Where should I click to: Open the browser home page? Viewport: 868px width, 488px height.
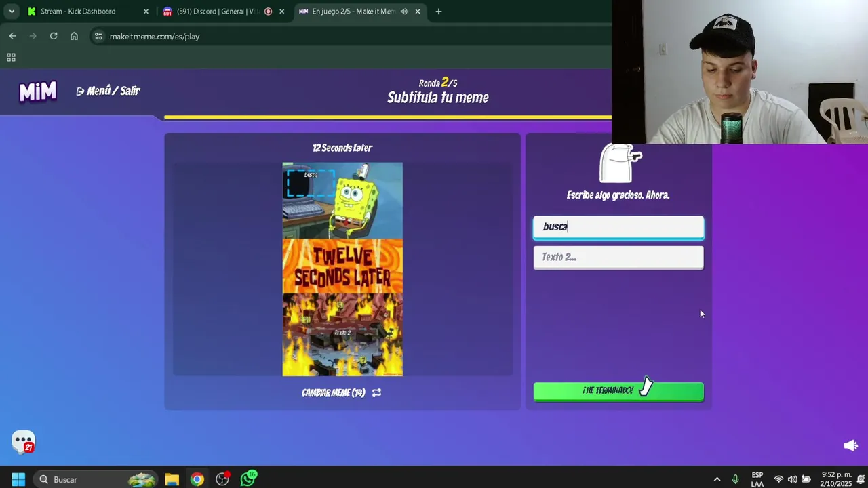click(74, 36)
